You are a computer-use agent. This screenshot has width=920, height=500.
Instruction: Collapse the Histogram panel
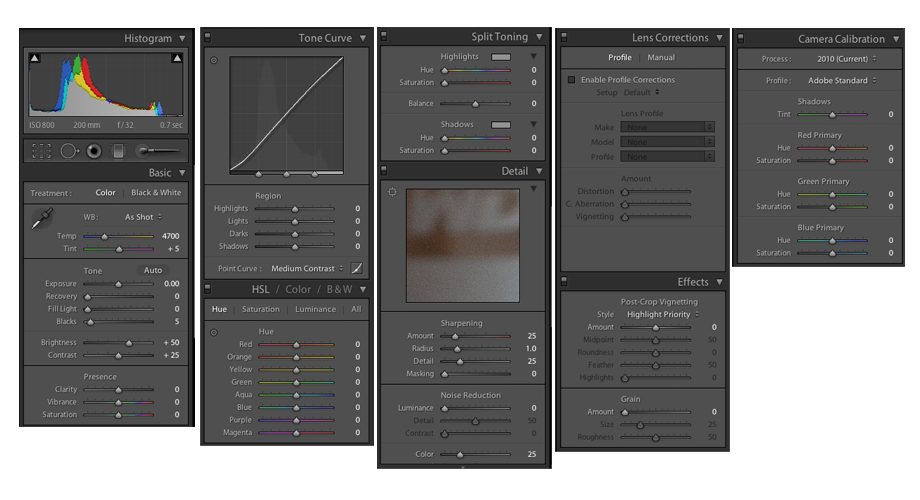182,38
